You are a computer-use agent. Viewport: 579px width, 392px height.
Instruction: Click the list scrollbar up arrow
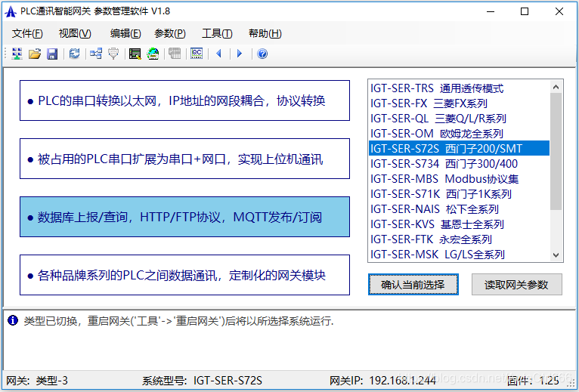(x=556, y=87)
